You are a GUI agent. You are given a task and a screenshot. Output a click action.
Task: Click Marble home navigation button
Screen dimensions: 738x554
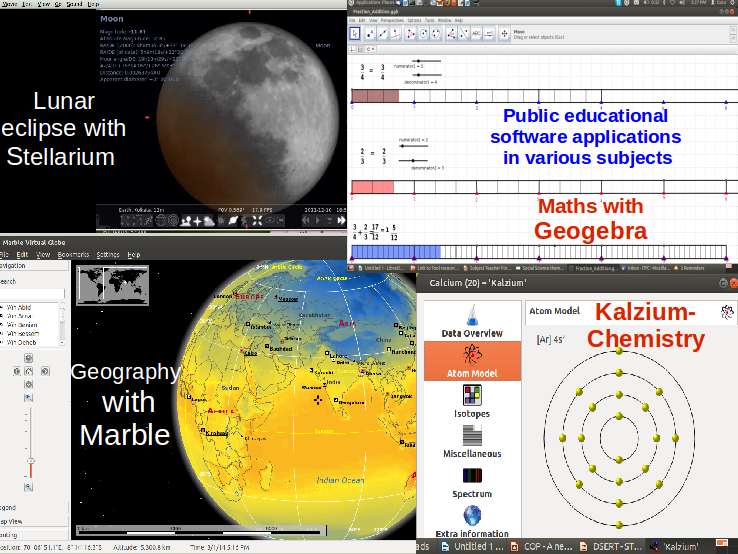point(28,371)
